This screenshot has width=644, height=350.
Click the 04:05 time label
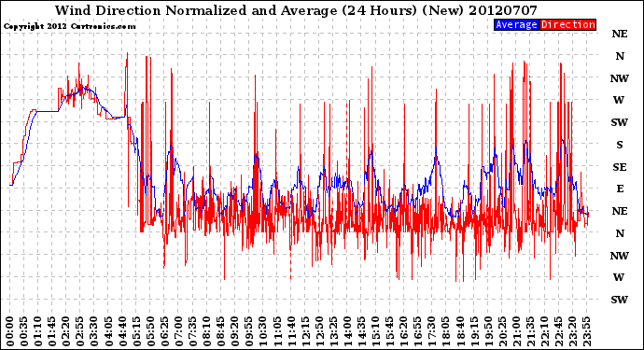coord(108,331)
